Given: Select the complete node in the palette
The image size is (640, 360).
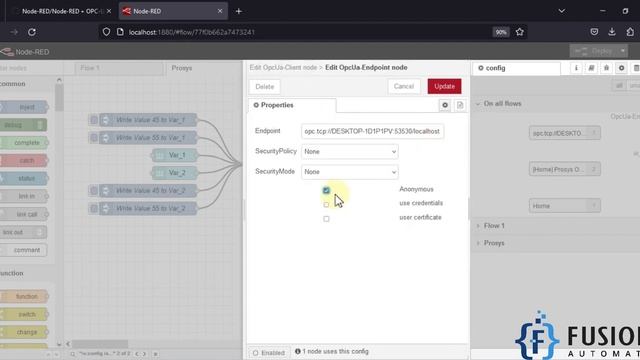Looking at the screenshot, I should 24,143.
